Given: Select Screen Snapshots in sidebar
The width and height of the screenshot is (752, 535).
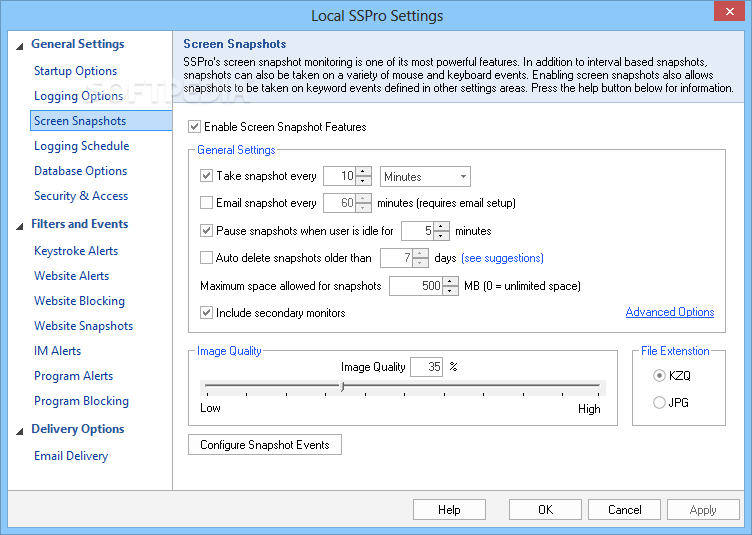Looking at the screenshot, I should (x=101, y=121).
